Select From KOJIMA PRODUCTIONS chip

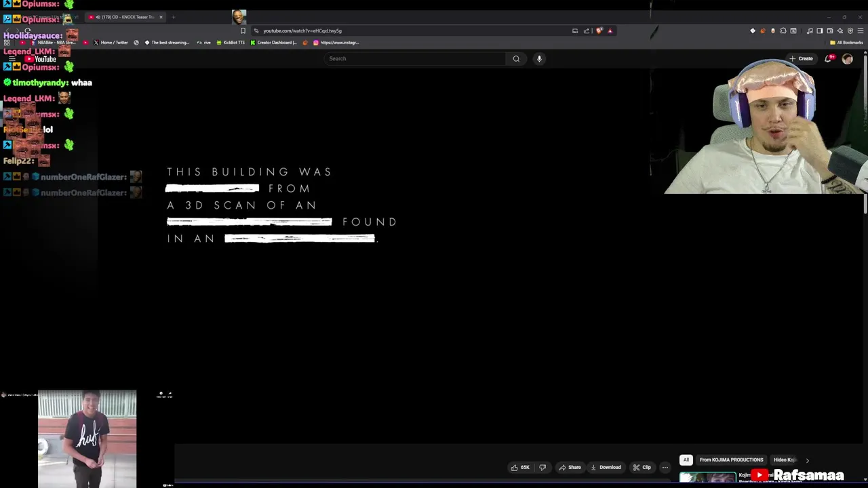pyautogui.click(x=731, y=460)
